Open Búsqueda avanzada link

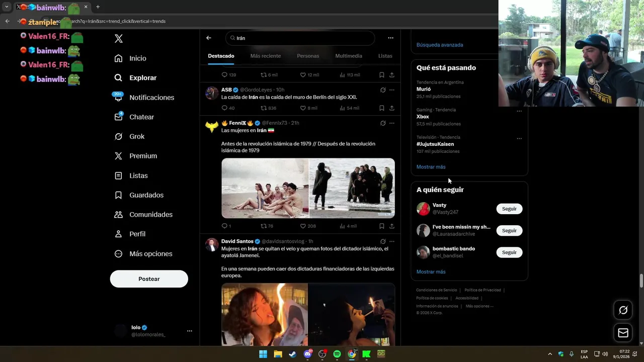coord(440,45)
